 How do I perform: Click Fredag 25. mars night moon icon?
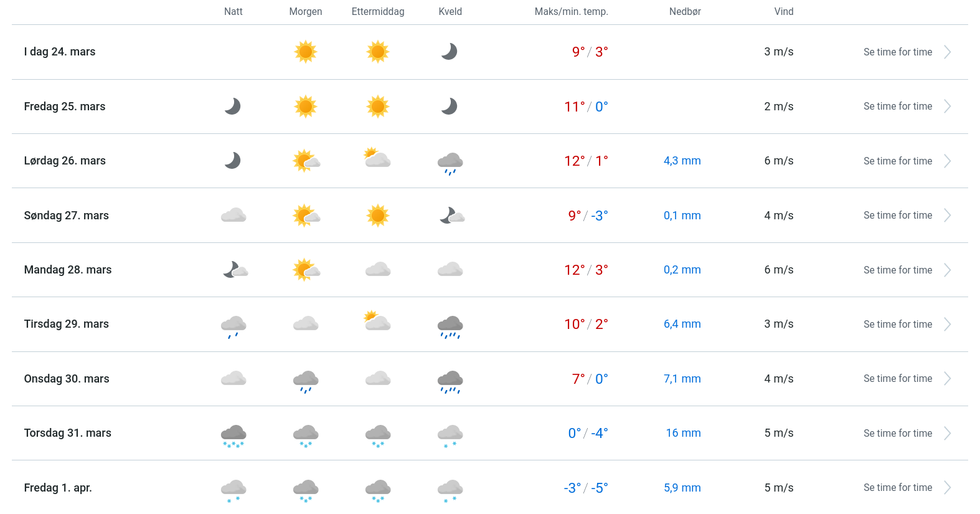point(233,107)
